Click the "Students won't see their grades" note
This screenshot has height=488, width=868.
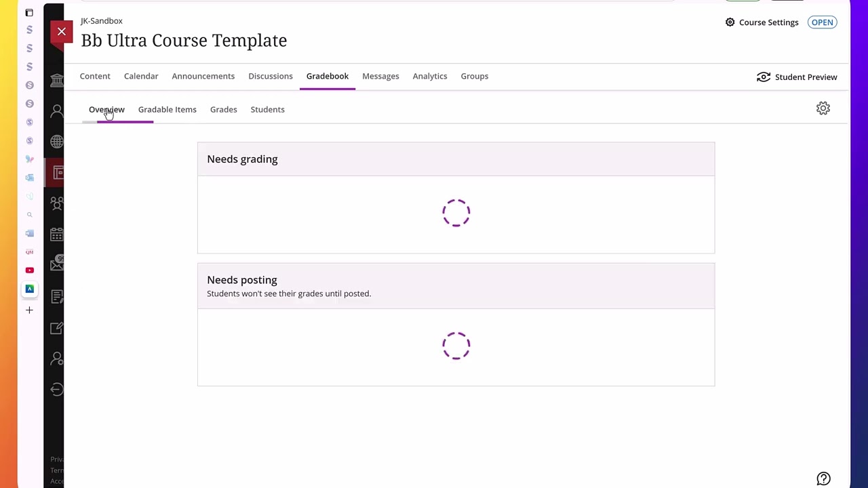coord(289,293)
